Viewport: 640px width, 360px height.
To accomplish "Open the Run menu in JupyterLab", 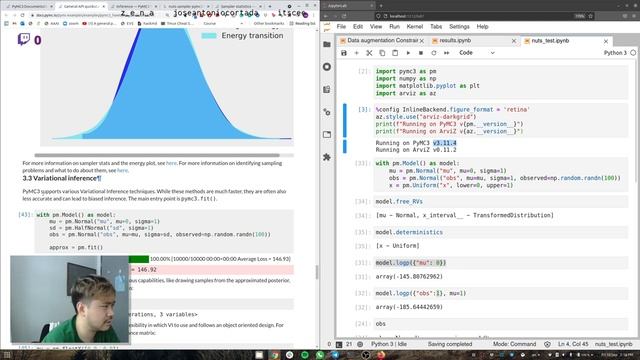I will [394, 27].
